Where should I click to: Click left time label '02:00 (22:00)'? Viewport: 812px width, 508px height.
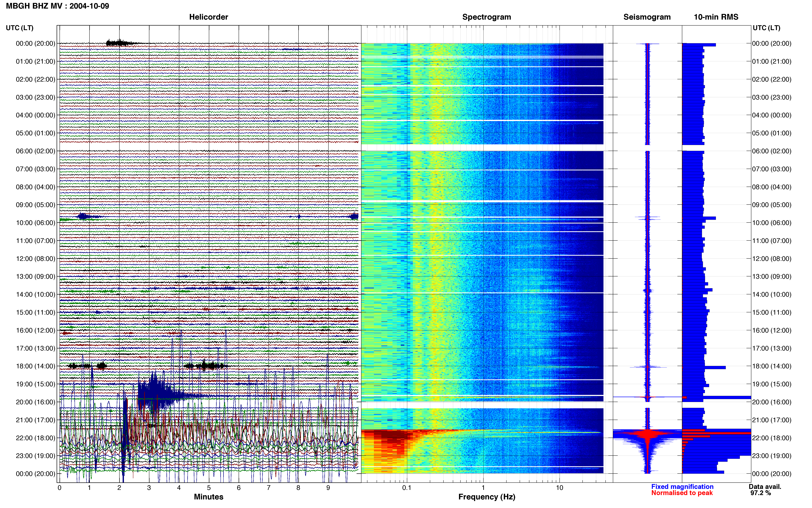[36, 79]
